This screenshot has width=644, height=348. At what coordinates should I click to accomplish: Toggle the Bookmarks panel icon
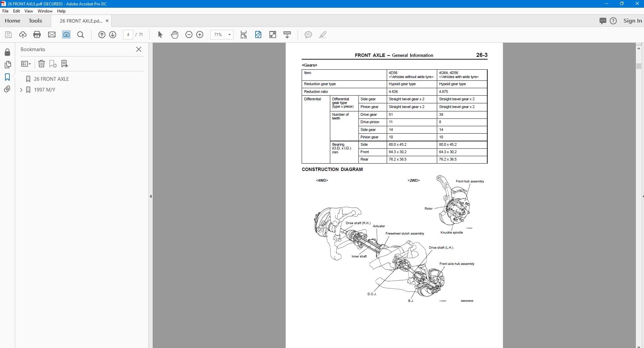pyautogui.click(x=7, y=77)
